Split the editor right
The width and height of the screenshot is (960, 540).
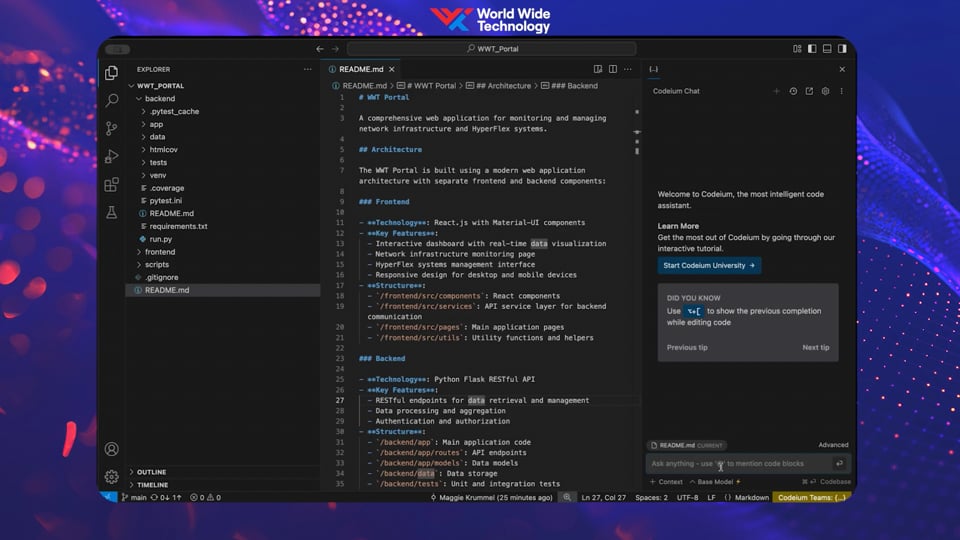tap(613, 69)
